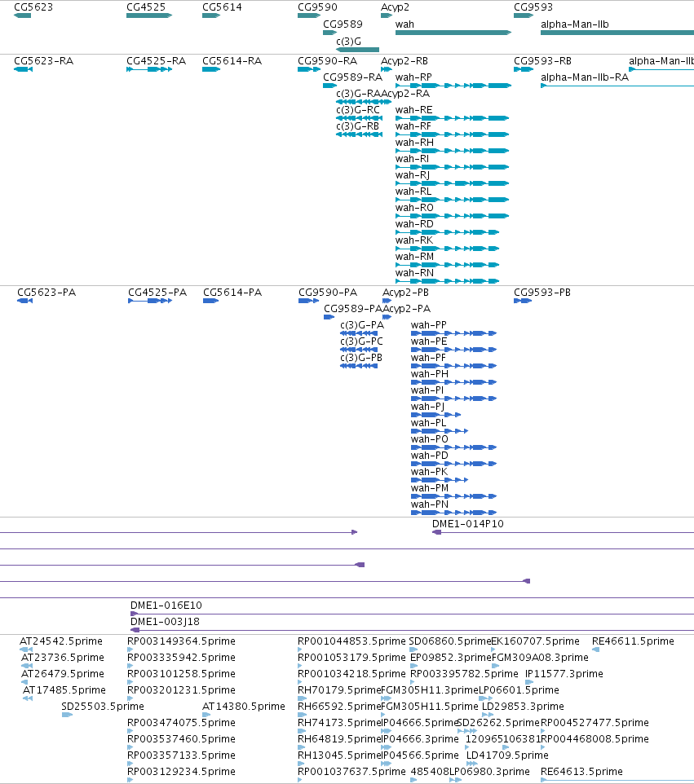The image size is (694, 784).
Task: Click EST RP004527477.5prime
Action: pos(595,723)
